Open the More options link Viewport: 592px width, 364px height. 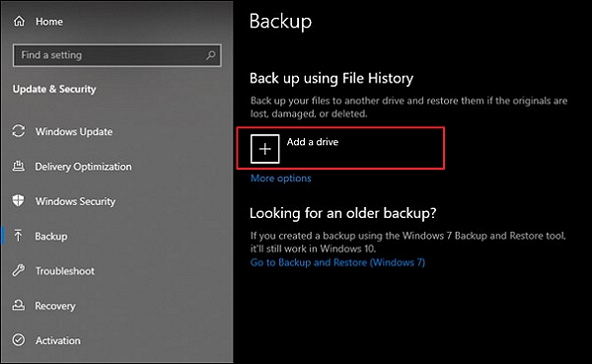281,179
